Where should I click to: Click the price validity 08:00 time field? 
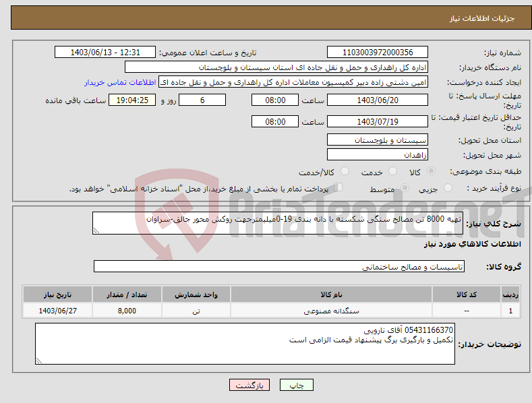click(275, 121)
